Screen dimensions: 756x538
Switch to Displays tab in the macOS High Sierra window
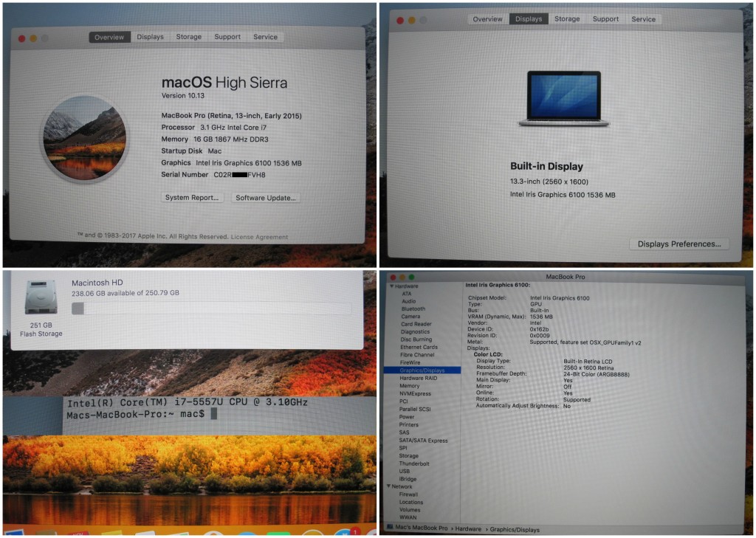150,37
